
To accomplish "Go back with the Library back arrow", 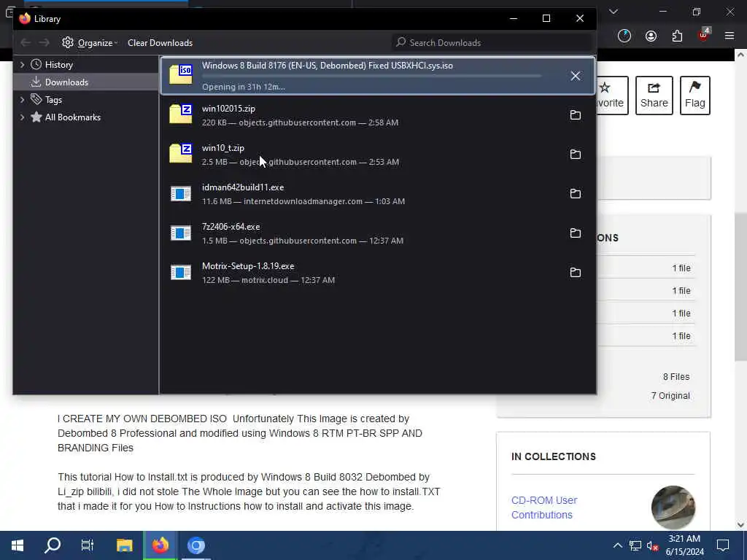I will tap(26, 43).
